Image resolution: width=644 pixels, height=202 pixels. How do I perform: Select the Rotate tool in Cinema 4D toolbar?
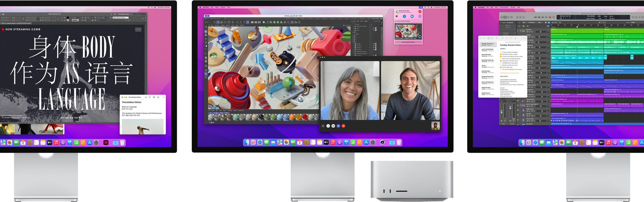(225, 22)
